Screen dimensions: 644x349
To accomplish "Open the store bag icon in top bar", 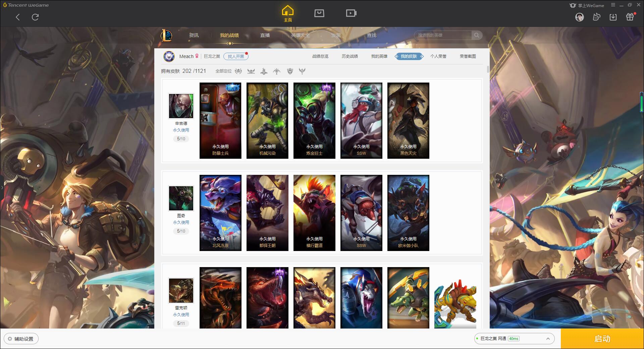I will point(319,13).
